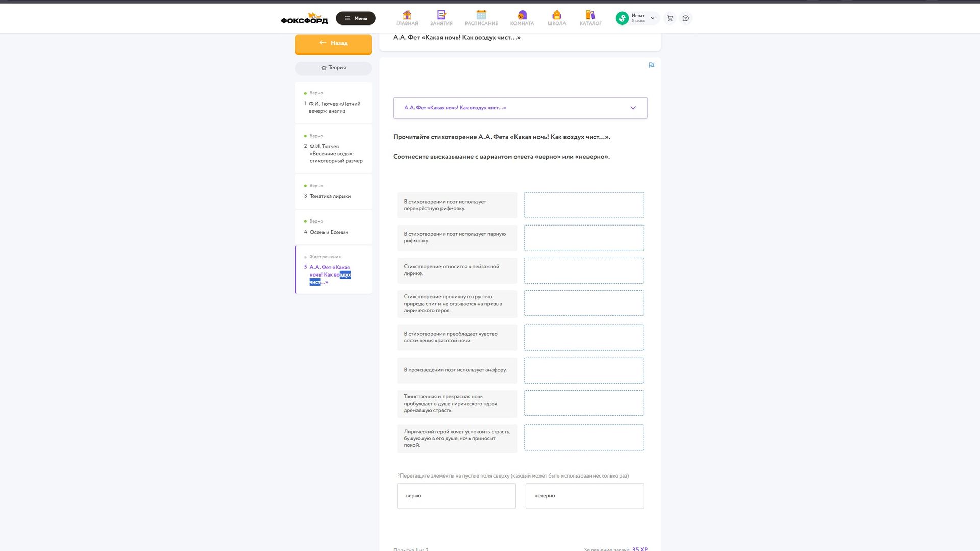Click statement «В произведении поэт использует анафору»
The image size is (980, 551).
[x=457, y=370]
